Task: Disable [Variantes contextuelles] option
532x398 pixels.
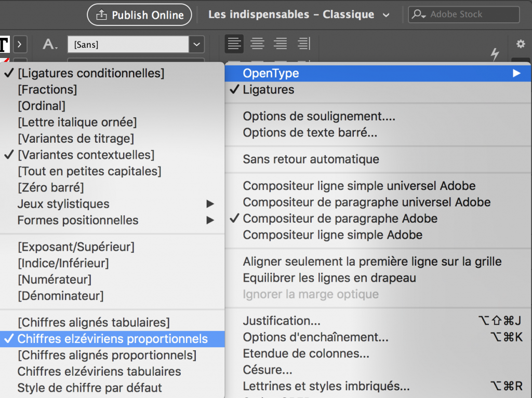Action: [x=86, y=155]
